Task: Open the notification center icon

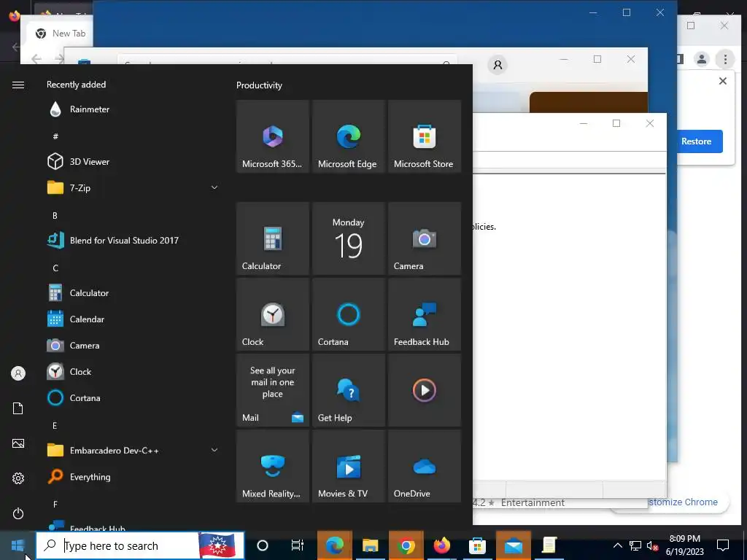Action: point(723,545)
